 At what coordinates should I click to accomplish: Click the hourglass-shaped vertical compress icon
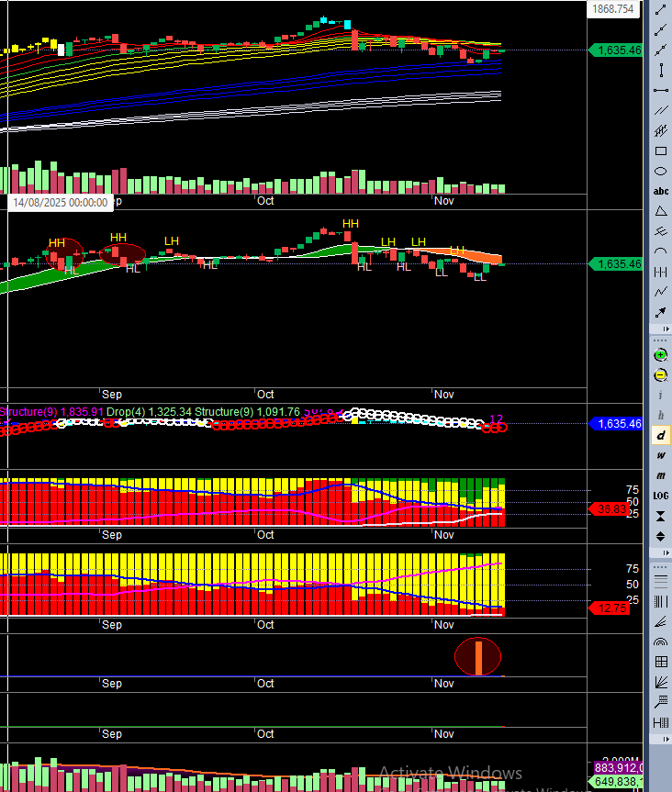point(660,516)
